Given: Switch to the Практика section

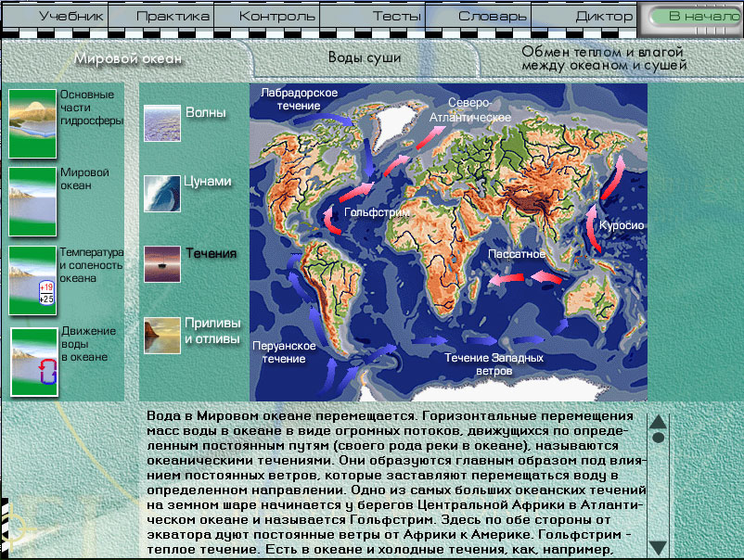Looking at the screenshot, I should click(161, 16).
